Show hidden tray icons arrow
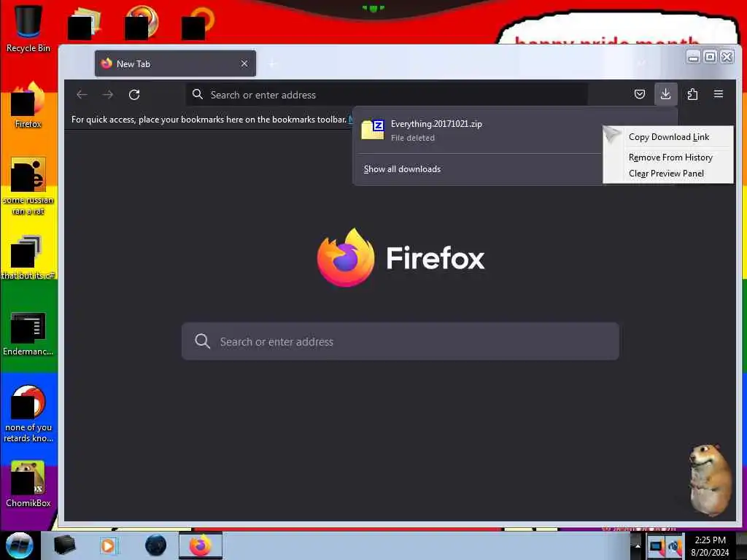 [638, 545]
